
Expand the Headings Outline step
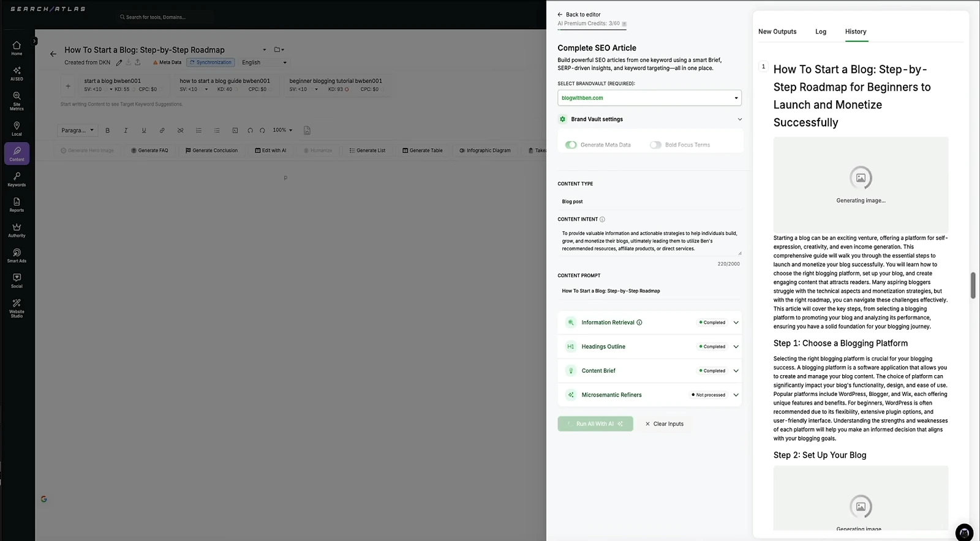(736, 346)
